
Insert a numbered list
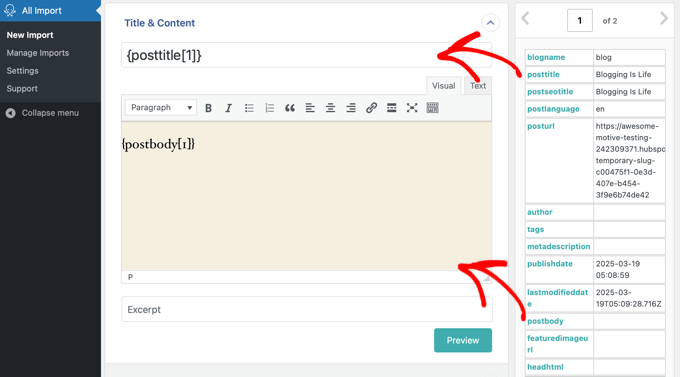(269, 108)
